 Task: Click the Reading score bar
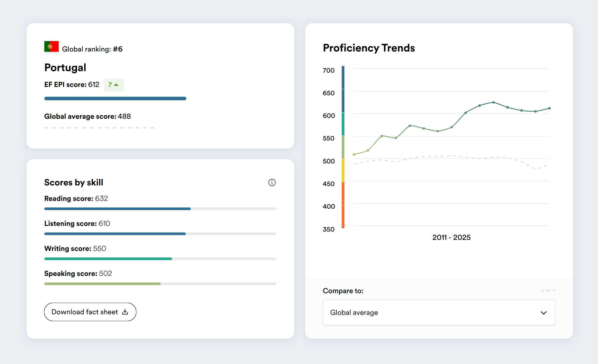click(118, 209)
